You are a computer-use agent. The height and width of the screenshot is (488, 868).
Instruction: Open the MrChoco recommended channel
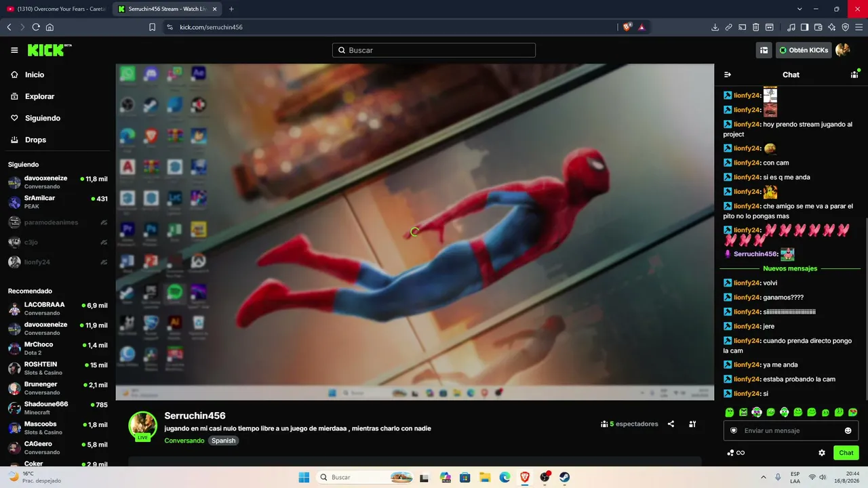coord(58,348)
